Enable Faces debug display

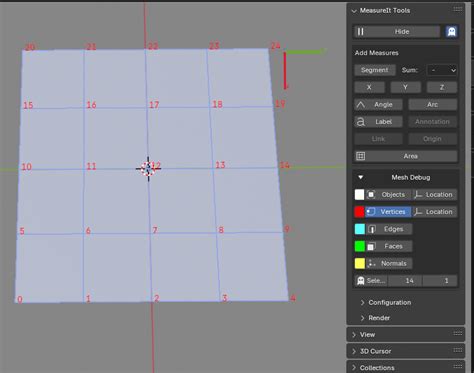coord(389,246)
